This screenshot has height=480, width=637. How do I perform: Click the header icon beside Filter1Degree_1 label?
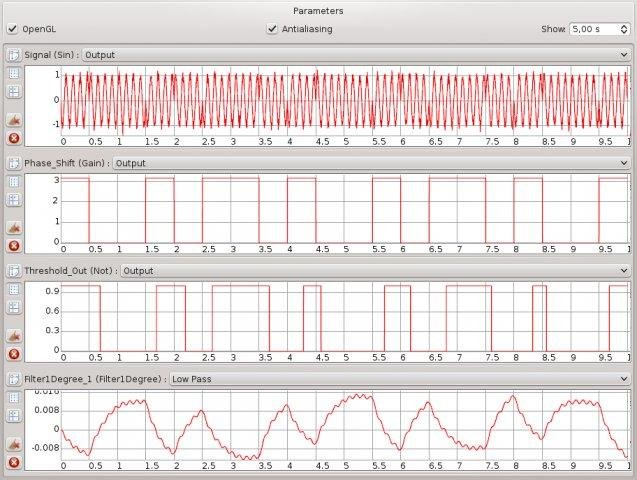[x=13, y=379]
